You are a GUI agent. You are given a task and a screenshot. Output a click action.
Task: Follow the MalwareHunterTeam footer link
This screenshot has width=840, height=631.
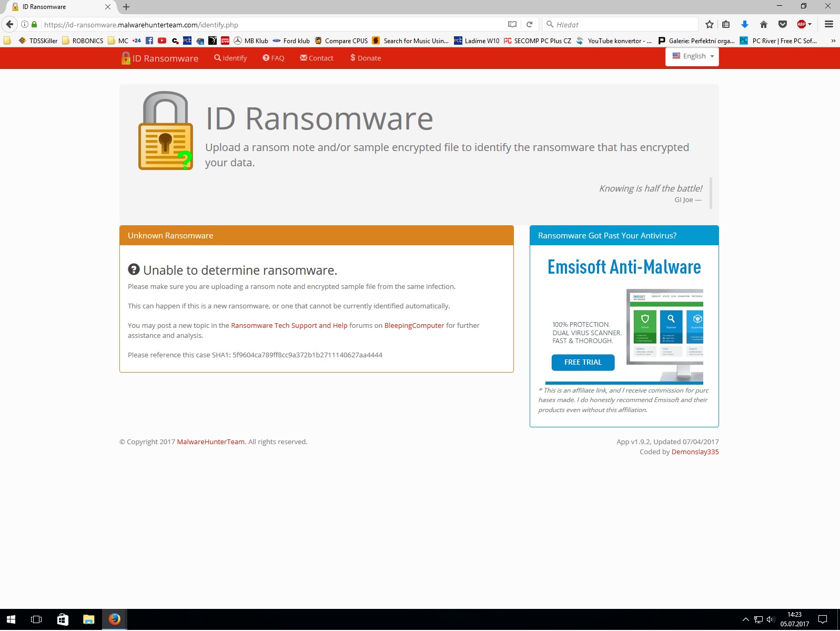(211, 442)
